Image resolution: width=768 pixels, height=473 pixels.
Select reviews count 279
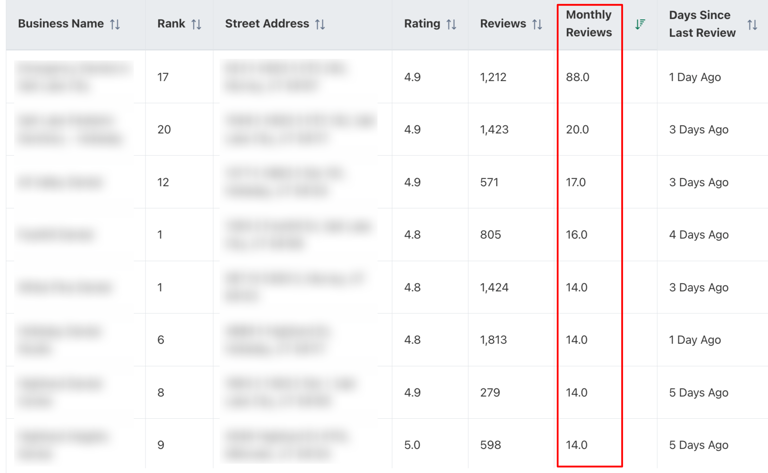pos(490,393)
